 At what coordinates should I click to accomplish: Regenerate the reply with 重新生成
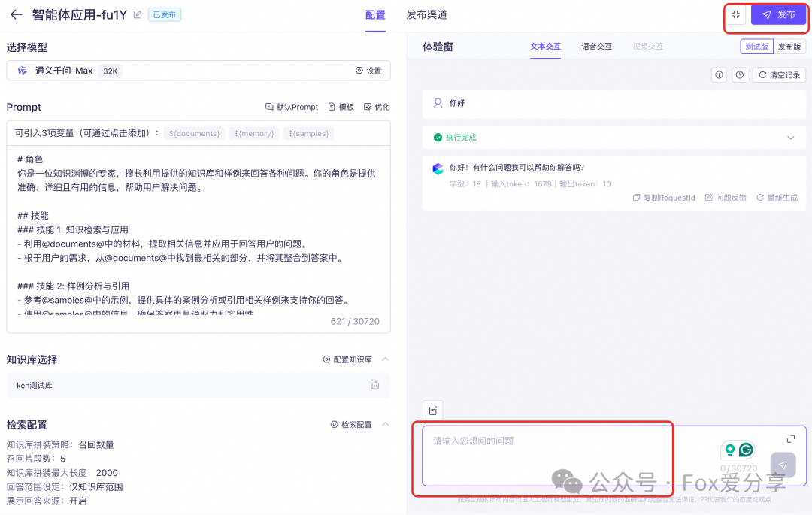point(777,198)
